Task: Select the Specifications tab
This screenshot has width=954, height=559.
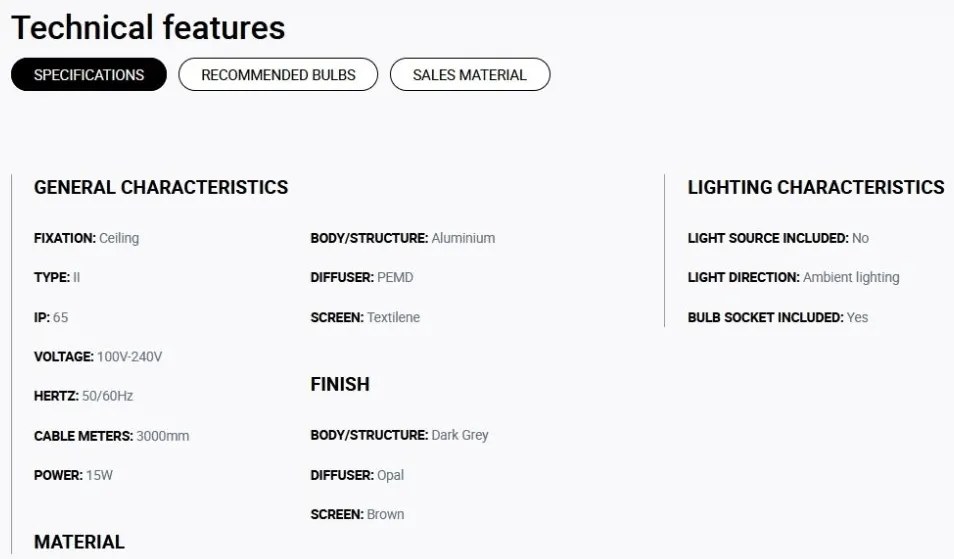Action: pos(89,75)
